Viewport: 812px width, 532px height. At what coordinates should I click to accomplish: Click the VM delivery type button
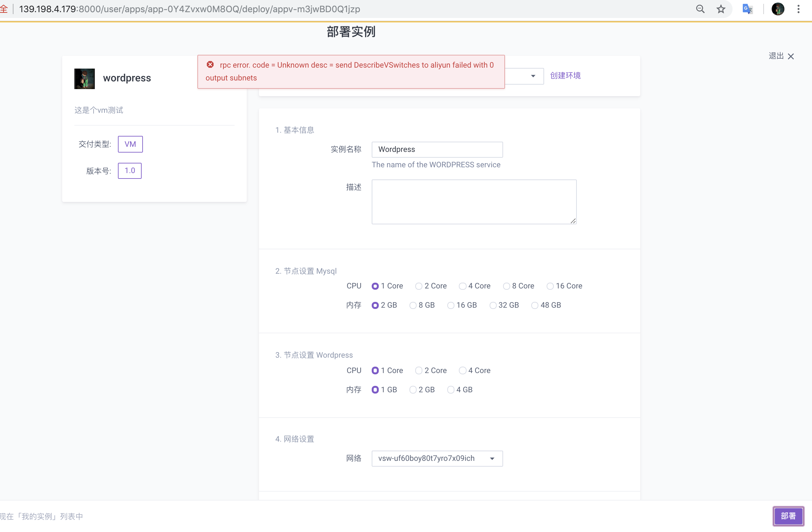[x=130, y=144]
